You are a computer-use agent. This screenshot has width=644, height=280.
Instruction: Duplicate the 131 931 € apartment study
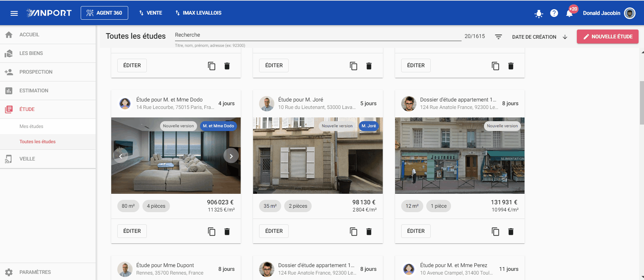(x=495, y=231)
